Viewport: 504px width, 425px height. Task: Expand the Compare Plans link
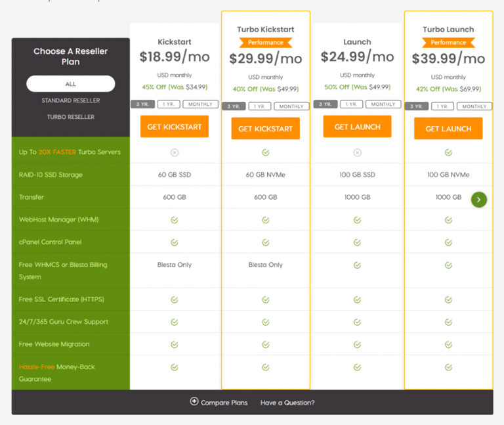[x=224, y=403]
